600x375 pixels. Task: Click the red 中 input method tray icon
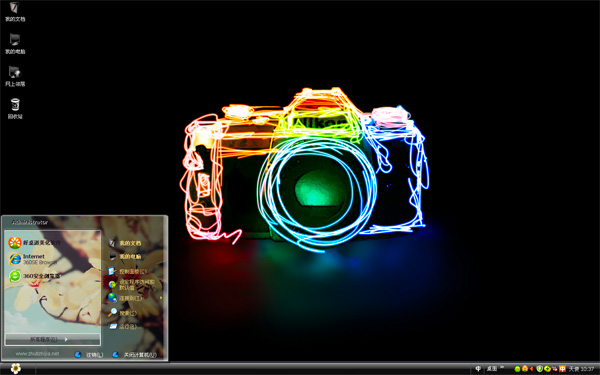point(562,369)
